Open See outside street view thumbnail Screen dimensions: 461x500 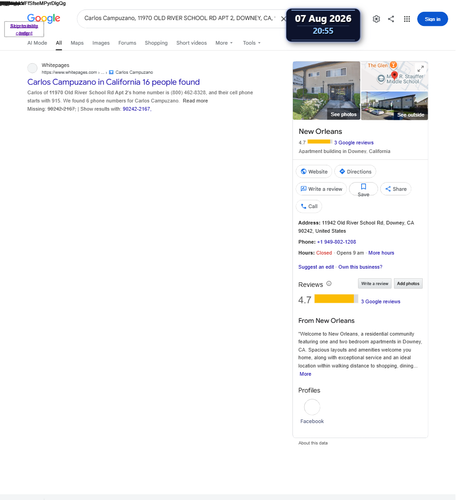(394, 106)
